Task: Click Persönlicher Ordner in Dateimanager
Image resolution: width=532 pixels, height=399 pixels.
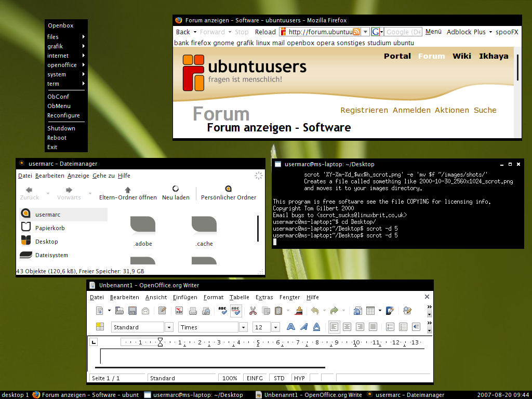Action: (x=229, y=193)
